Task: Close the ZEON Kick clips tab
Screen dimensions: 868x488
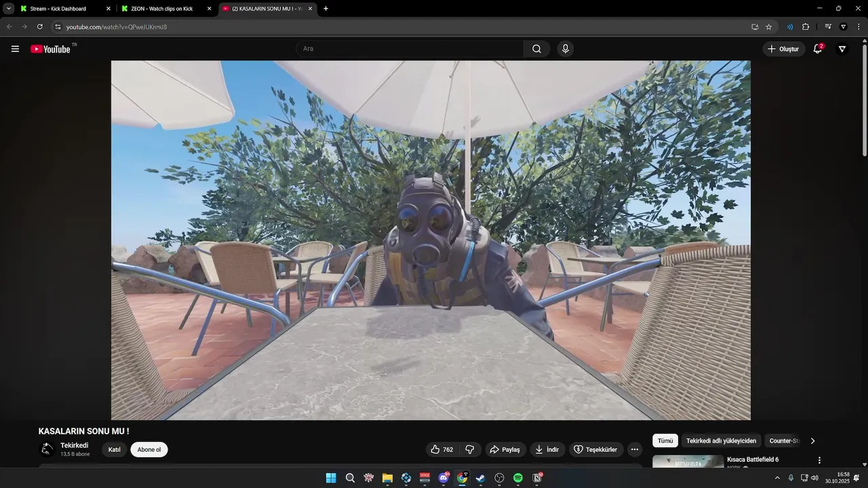Action: [209, 9]
